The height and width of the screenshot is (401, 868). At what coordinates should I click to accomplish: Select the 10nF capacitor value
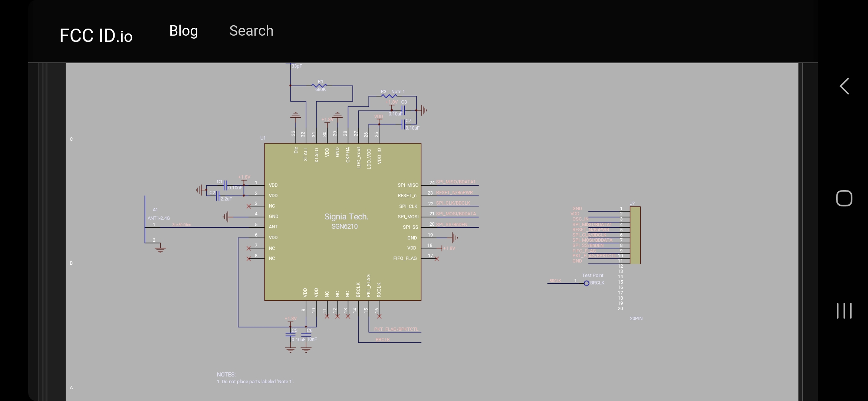click(x=312, y=339)
